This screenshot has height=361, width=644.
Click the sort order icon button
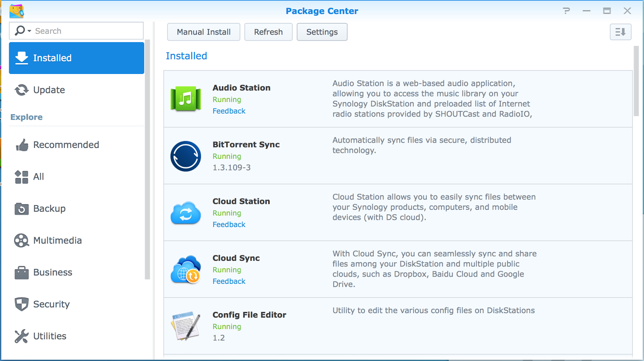click(620, 32)
